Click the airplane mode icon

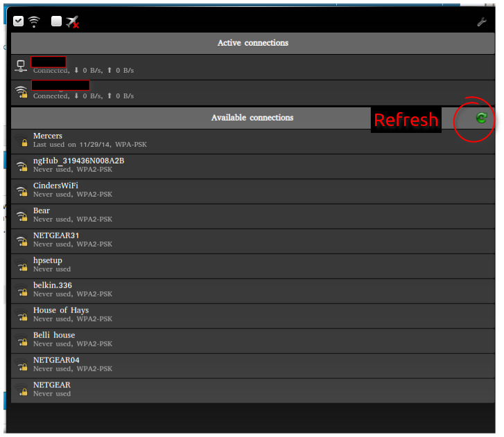tap(72, 22)
